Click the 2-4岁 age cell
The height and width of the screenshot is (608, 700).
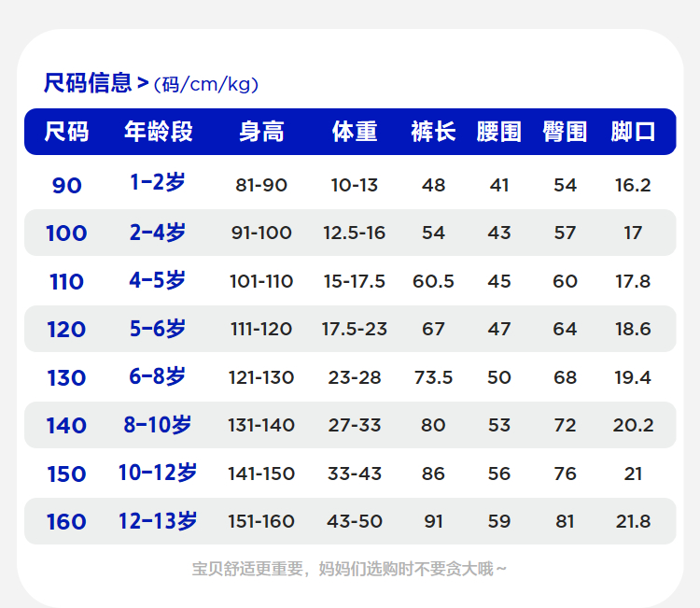point(158,233)
